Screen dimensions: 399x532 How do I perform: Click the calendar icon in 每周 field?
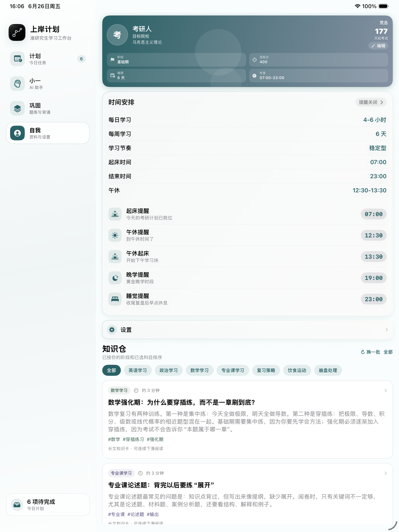click(112, 76)
